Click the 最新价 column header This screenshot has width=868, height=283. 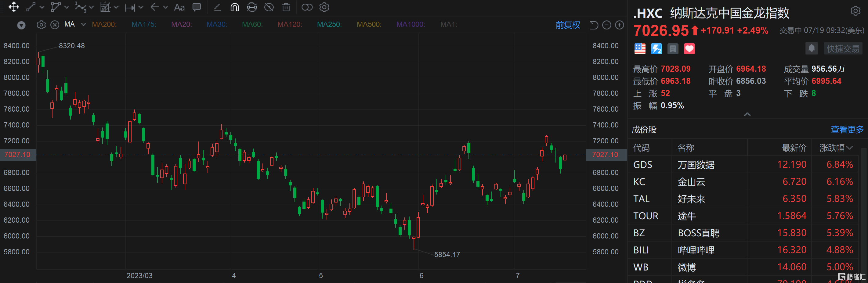click(x=794, y=148)
